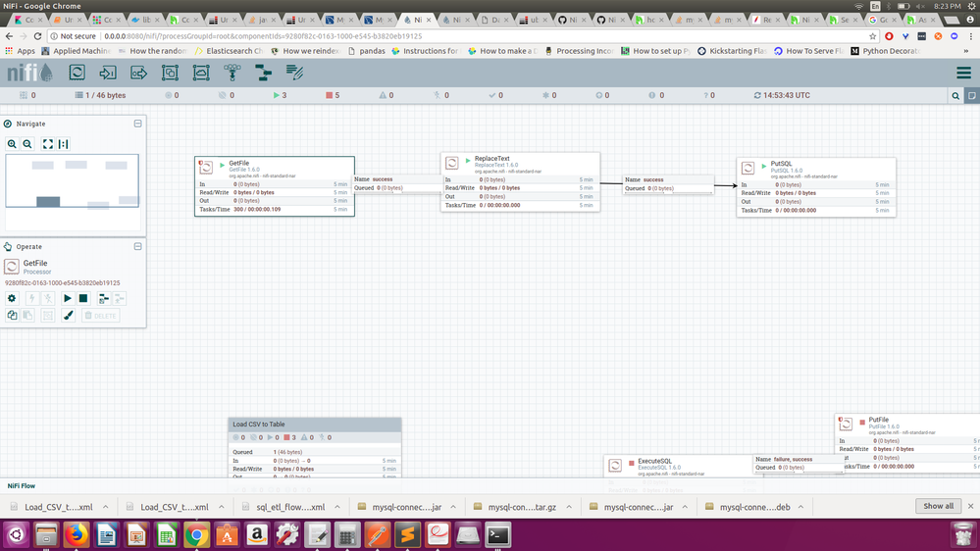The height and width of the screenshot is (551, 980).
Task: Select the Label toolbar icon
Action: click(294, 73)
